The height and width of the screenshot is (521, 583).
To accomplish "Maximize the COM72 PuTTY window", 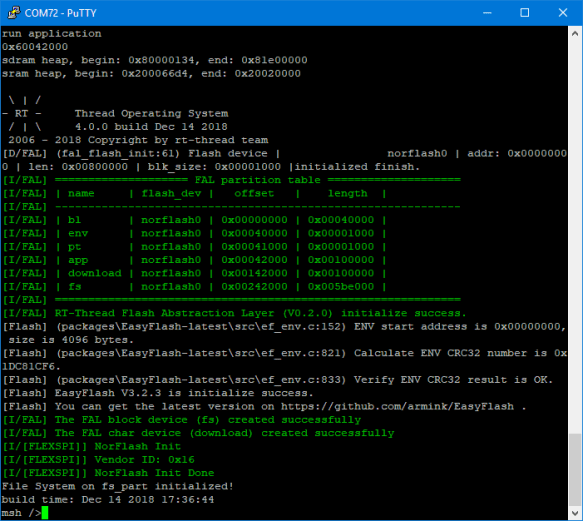I will [x=525, y=13].
